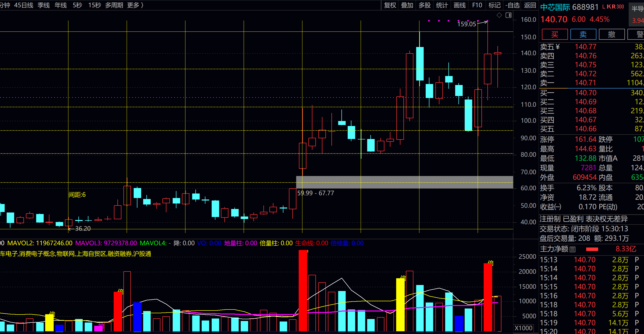Click the stock code 688981
This screenshot has height=334, width=644.
pyautogui.click(x=585, y=7)
